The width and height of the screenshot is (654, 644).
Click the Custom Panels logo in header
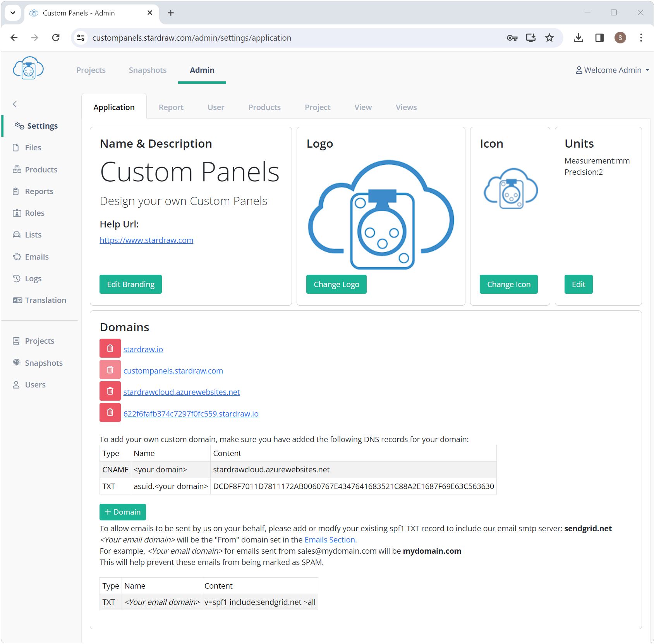28,69
